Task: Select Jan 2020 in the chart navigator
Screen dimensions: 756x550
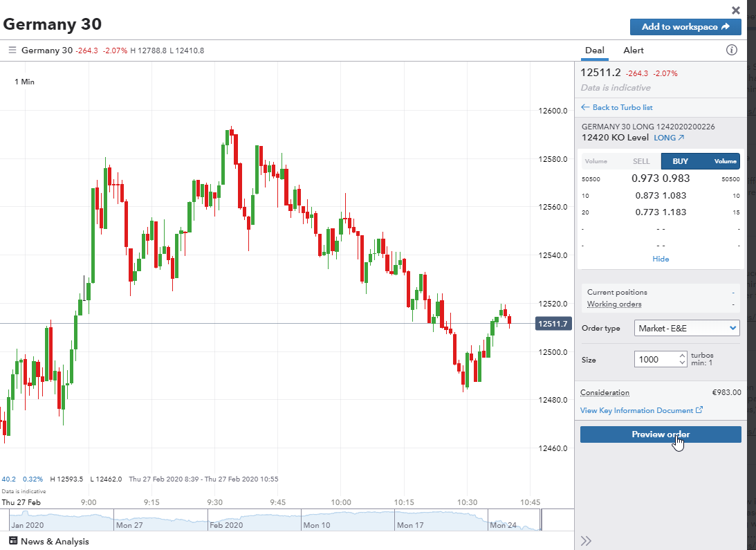Action: (x=28, y=525)
